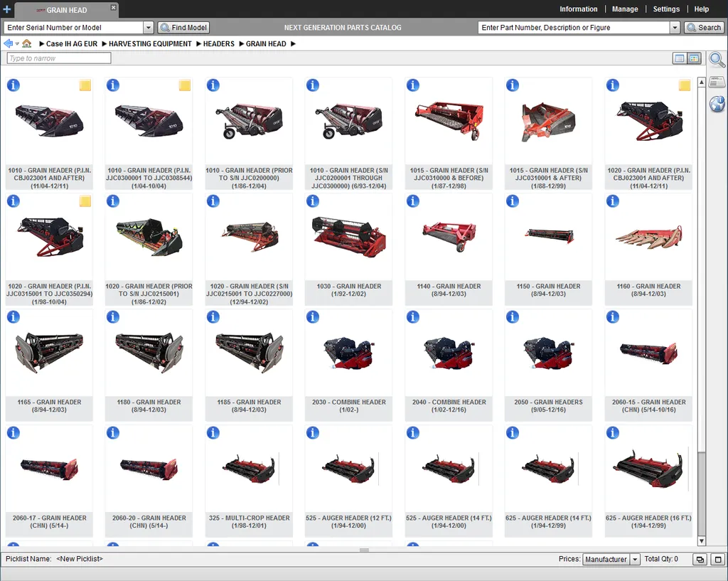728x581 pixels.
Task: Open globe icon in right sidebar
Action: [x=717, y=104]
